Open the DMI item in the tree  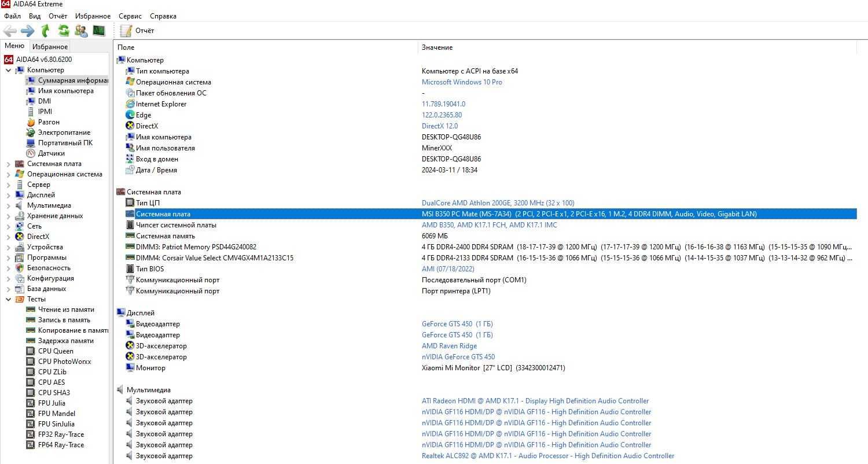[x=45, y=101]
